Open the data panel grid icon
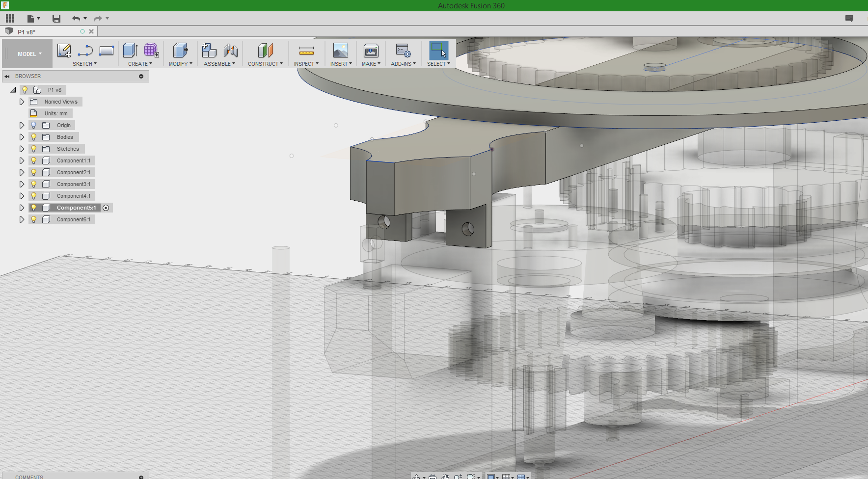The image size is (868, 479). coord(10,19)
